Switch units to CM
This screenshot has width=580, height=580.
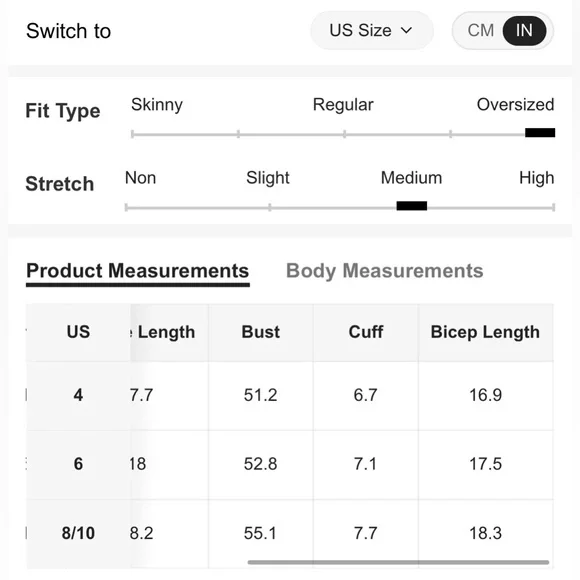(x=480, y=30)
